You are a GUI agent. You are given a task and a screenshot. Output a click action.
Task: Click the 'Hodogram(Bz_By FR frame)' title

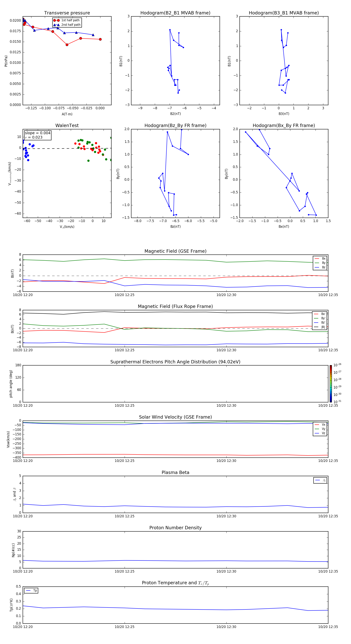click(x=175, y=125)
